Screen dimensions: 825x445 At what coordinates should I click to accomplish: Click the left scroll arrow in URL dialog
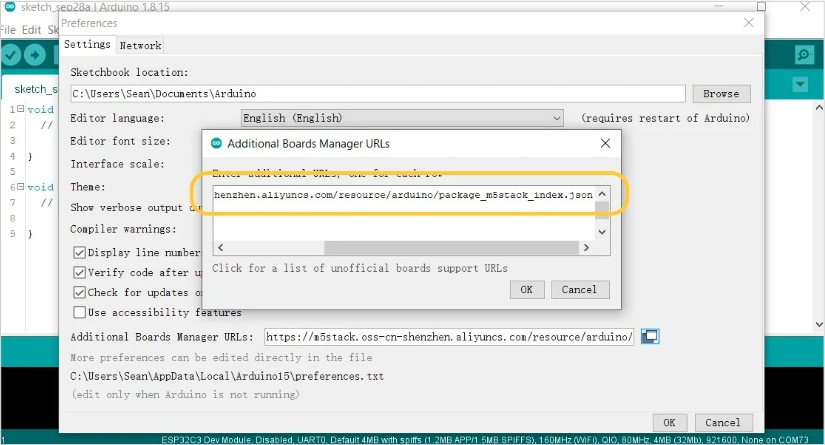[220, 248]
